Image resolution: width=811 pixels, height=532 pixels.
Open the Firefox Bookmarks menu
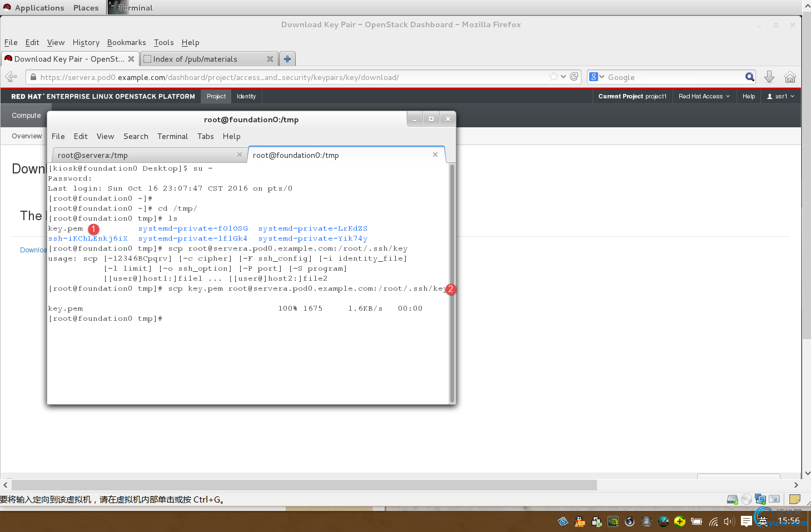126,42
